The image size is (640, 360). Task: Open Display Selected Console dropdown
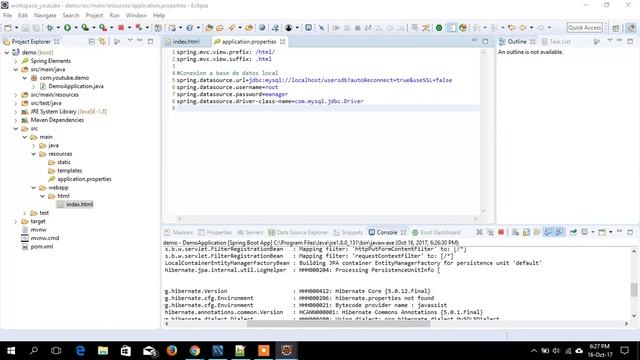(593, 232)
